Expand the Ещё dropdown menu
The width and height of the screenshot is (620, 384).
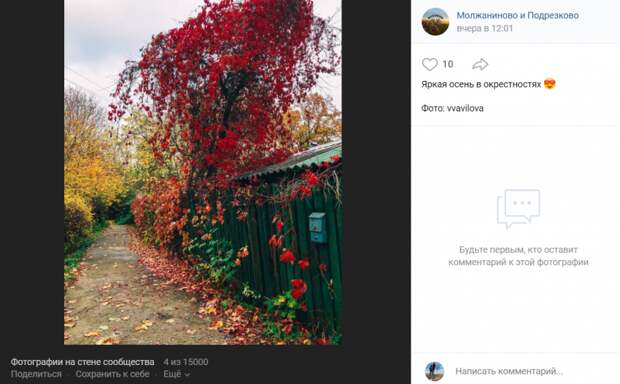coord(176,374)
